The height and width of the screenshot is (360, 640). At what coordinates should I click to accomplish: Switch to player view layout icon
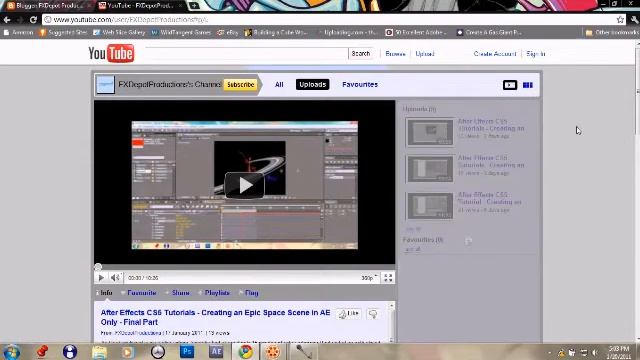click(510, 85)
